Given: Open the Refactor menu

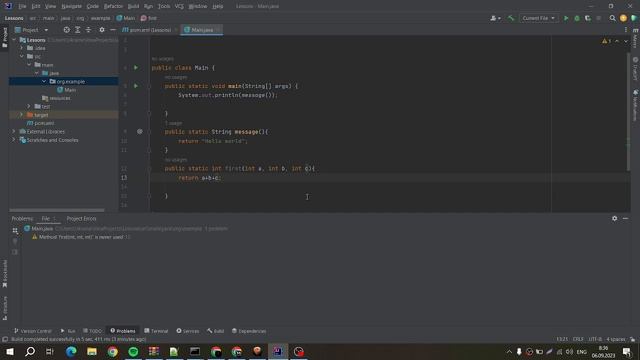Looking at the screenshot, I should [113, 6].
